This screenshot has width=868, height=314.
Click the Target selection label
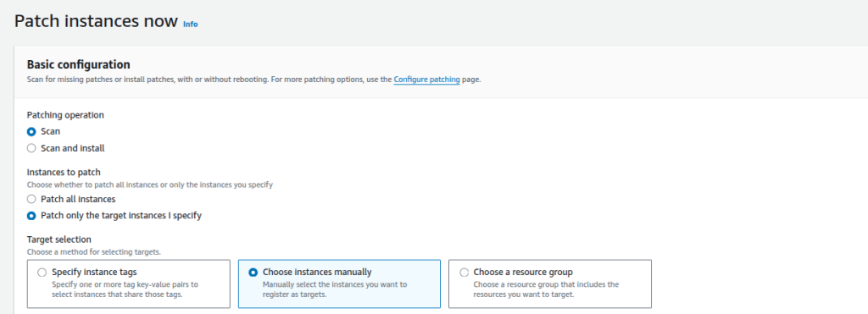click(x=59, y=240)
